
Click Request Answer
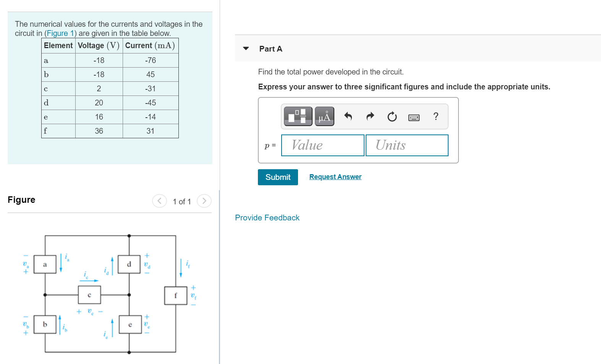[x=335, y=176]
